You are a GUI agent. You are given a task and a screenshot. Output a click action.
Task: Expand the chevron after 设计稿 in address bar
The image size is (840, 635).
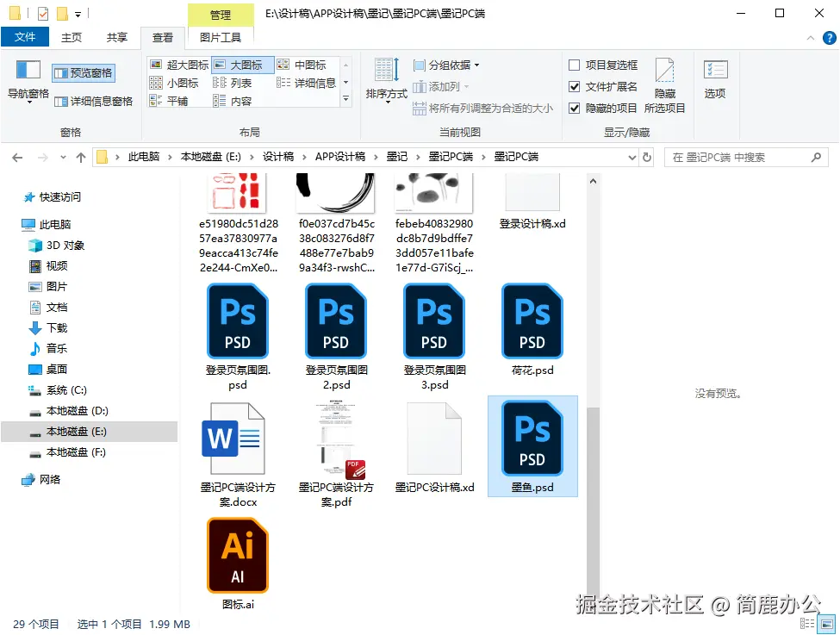point(304,157)
